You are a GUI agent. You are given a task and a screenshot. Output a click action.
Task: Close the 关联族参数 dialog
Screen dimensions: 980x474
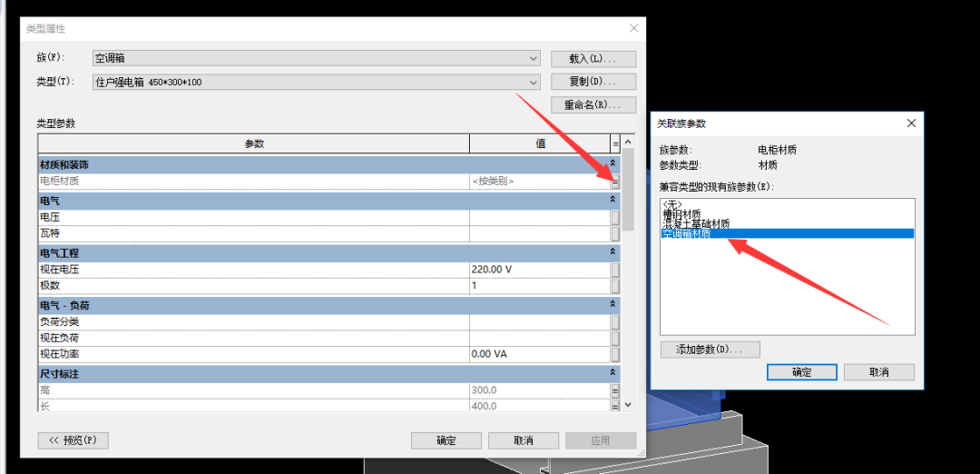point(913,123)
